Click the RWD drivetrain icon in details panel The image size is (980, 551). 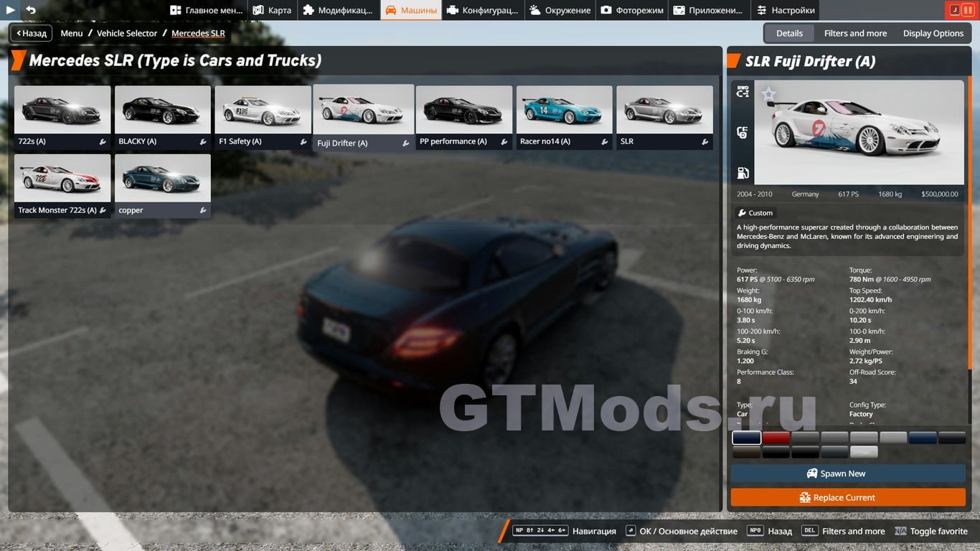[x=743, y=92]
